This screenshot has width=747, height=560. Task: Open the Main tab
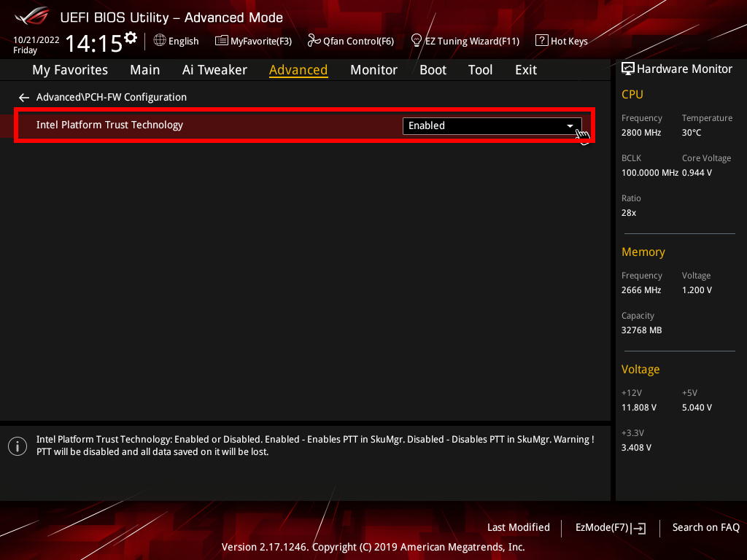(x=145, y=70)
